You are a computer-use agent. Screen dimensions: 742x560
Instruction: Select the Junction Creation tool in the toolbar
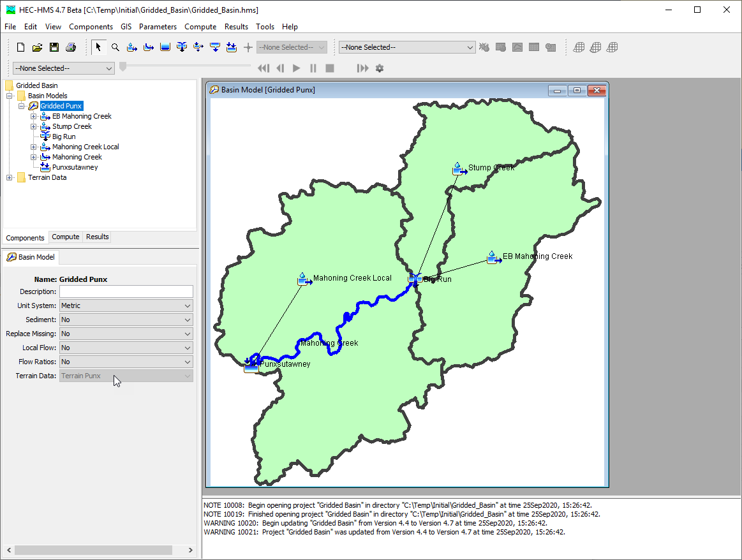182,47
